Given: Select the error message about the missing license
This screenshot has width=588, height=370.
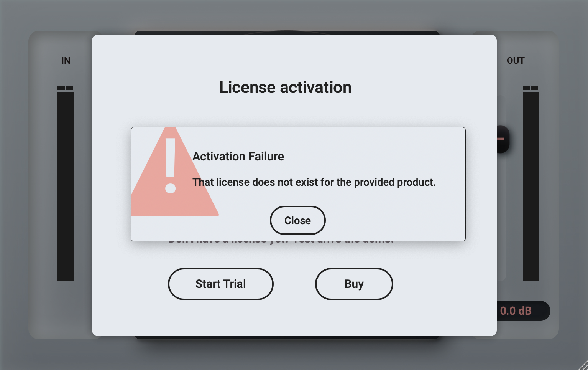Looking at the screenshot, I should 314,182.
